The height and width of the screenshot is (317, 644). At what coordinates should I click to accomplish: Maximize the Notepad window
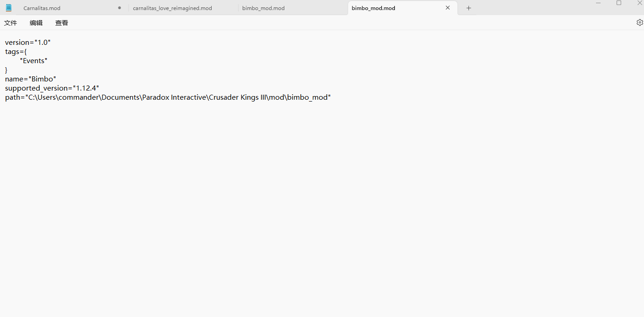click(x=619, y=3)
